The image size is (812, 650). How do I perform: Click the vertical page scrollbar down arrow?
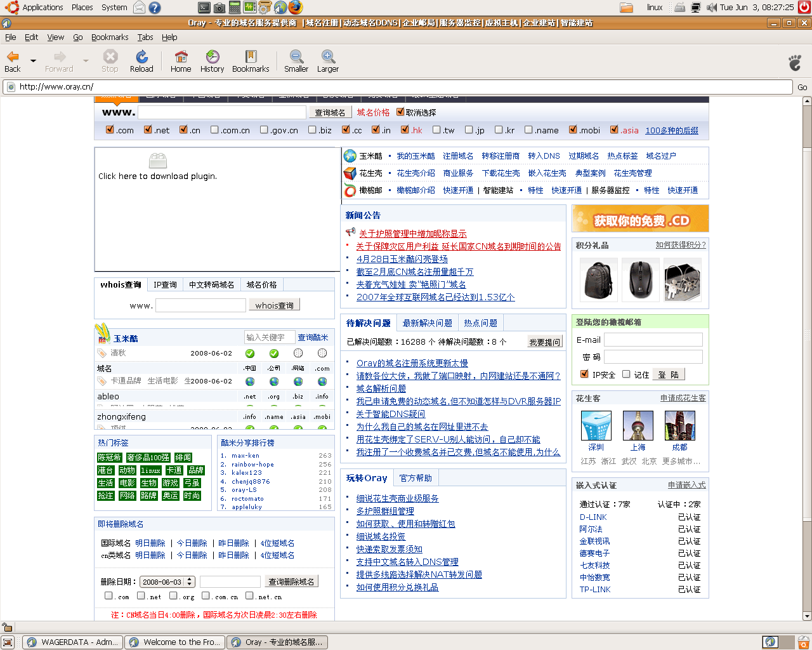tap(807, 616)
